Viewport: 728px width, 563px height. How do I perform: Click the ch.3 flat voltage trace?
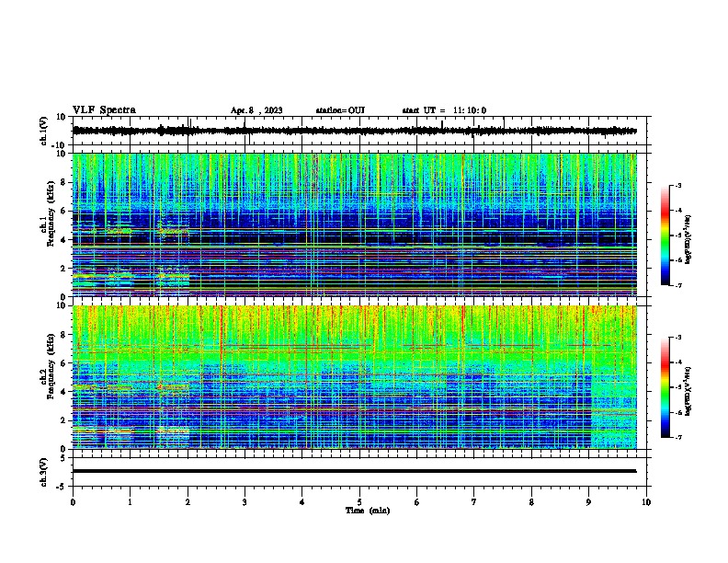[354, 471]
